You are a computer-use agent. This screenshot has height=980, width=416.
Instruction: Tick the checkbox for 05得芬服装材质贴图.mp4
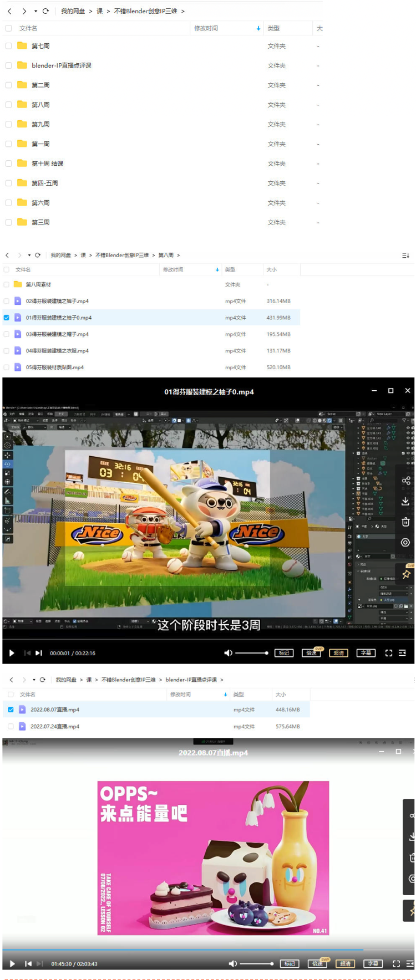(x=7, y=367)
